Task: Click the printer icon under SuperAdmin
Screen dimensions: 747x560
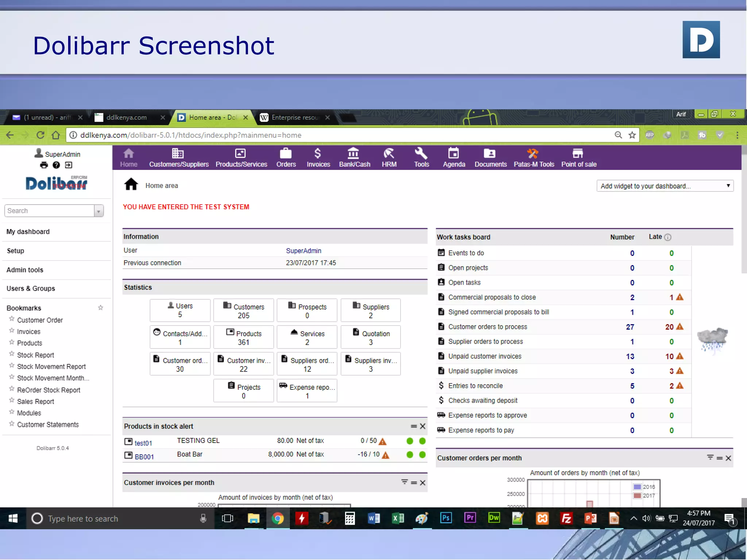Action: (44, 165)
